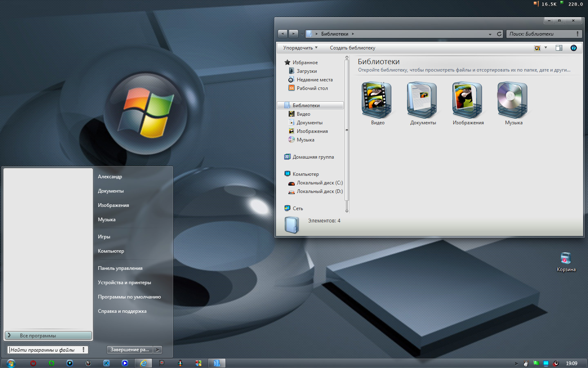Open Панель управления in the Start menu
588x368 pixels.
[x=120, y=268]
